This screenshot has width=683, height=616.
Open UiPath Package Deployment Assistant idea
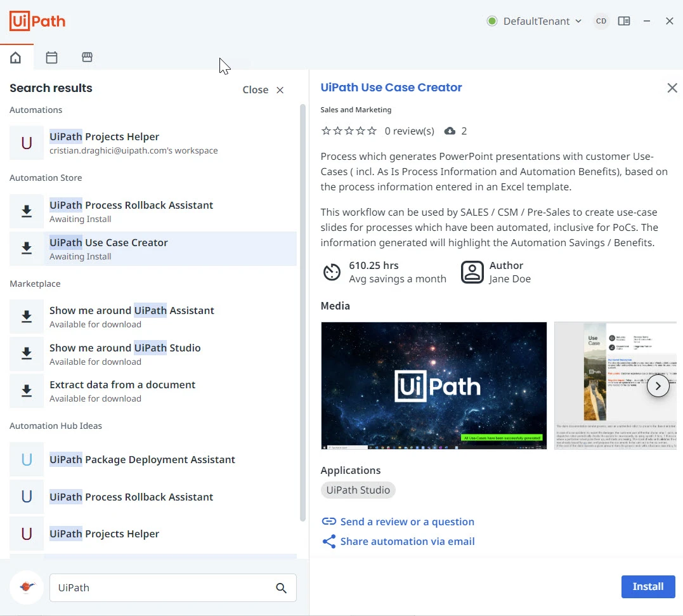pos(153,459)
